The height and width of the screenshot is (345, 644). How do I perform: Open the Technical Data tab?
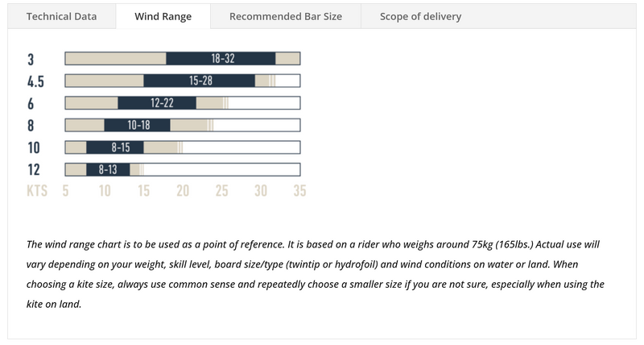(x=61, y=16)
